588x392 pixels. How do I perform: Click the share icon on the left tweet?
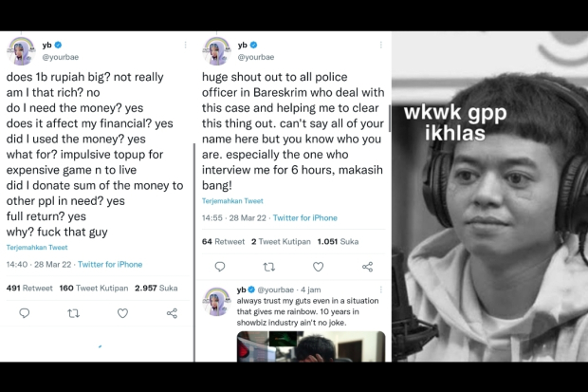(x=172, y=312)
